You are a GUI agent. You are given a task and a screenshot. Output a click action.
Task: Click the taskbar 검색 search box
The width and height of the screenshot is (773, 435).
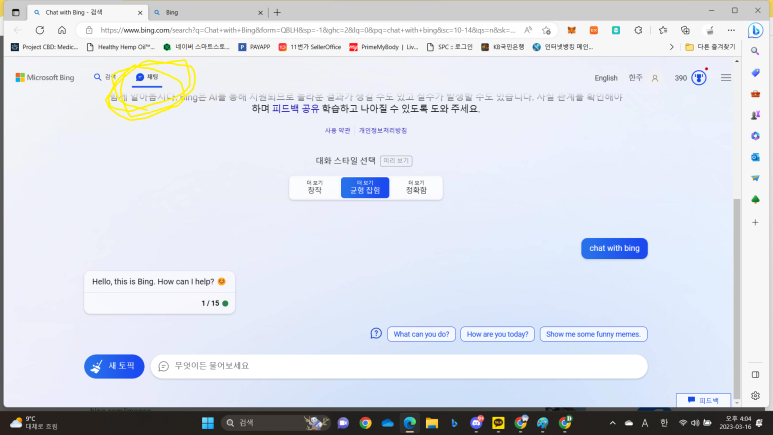pos(274,423)
